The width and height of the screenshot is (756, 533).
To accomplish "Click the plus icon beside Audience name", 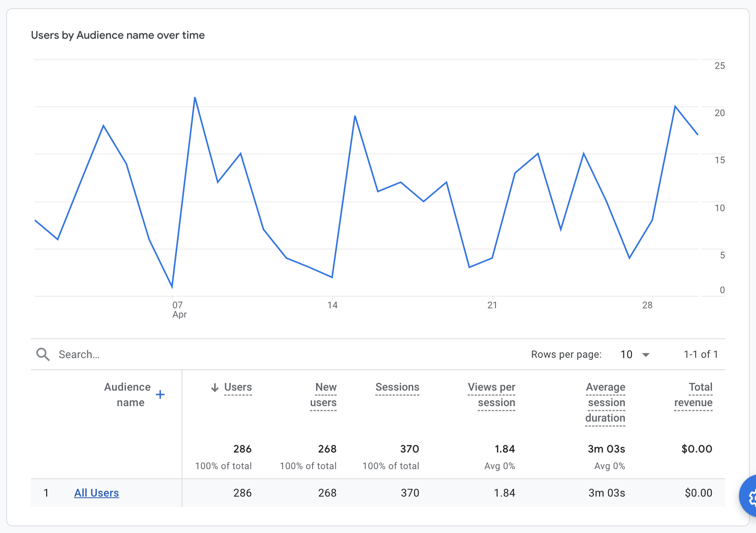I will point(160,394).
